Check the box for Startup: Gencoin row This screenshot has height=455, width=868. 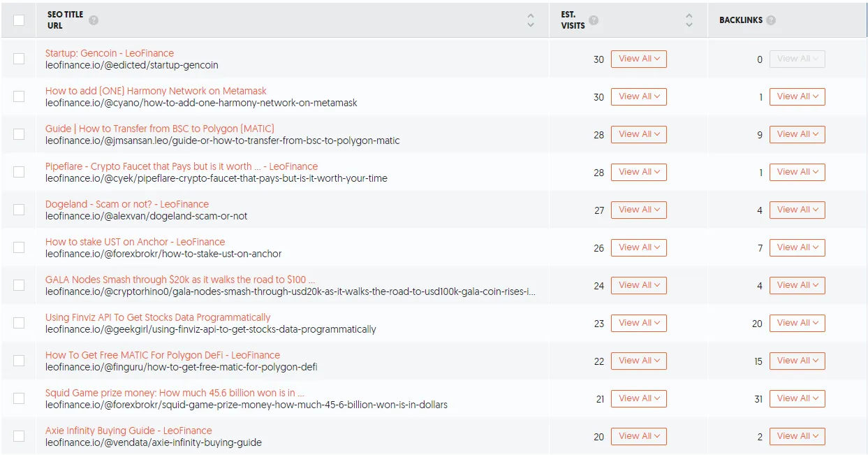tap(19, 59)
